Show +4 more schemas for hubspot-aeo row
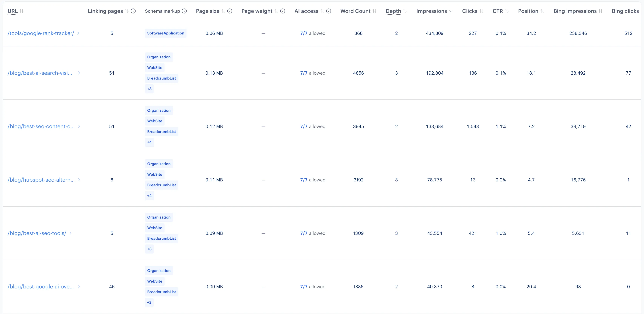This screenshot has height=314, width=644. (149, 196)
